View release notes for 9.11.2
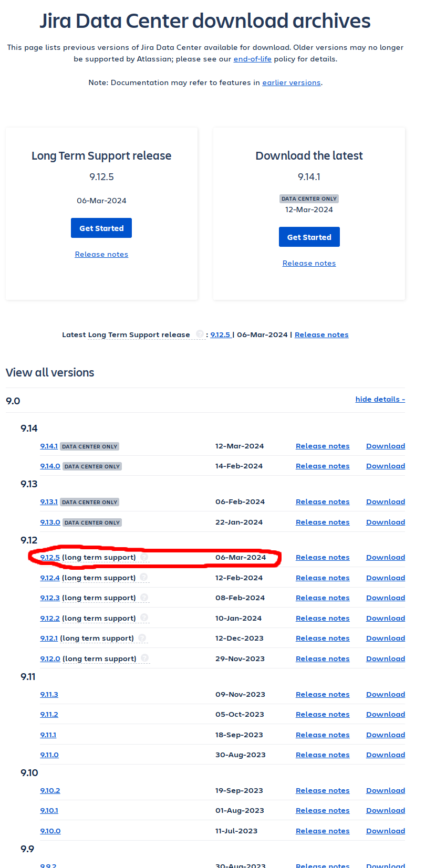Screen dimensions: 436x868 (323, 714)
